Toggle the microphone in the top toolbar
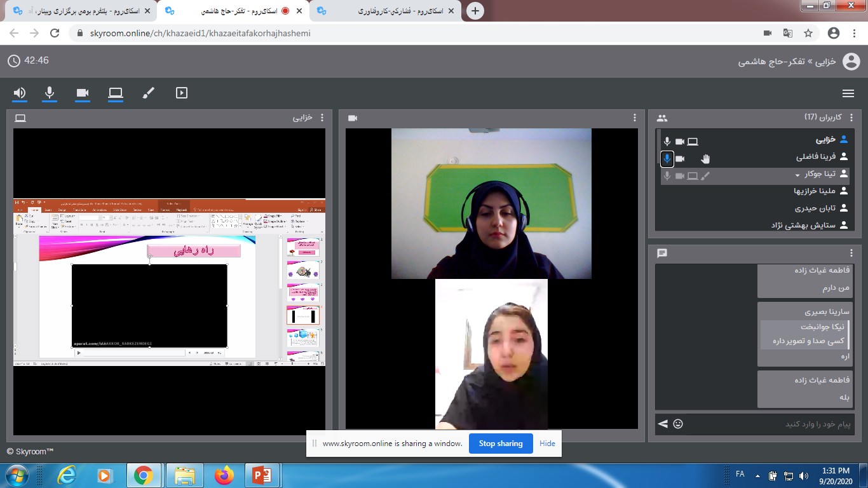Screen dimensions: 868x488 (x=50, y=93)
